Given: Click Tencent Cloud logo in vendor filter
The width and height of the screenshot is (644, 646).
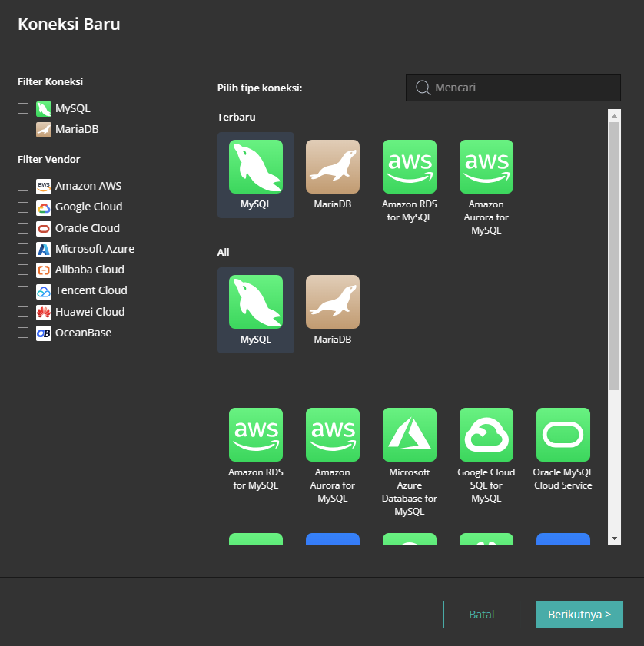Looking at the screenshot, I should (x=44, y=291).
